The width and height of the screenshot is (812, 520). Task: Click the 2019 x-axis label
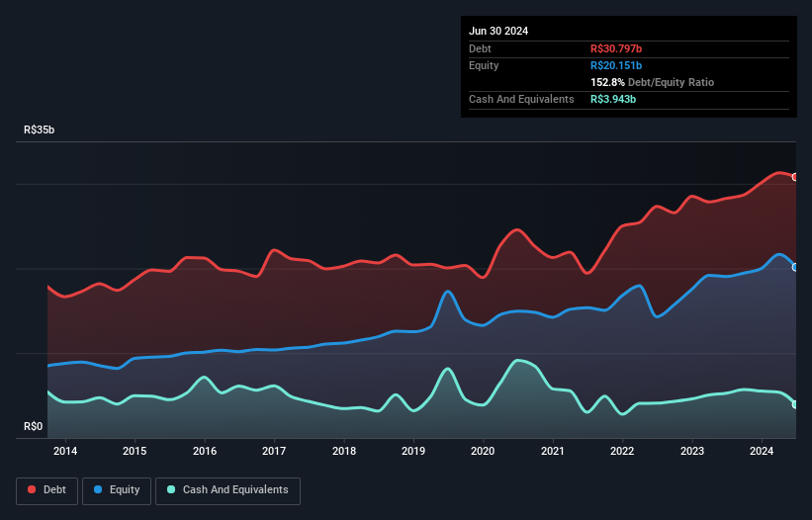413,451
